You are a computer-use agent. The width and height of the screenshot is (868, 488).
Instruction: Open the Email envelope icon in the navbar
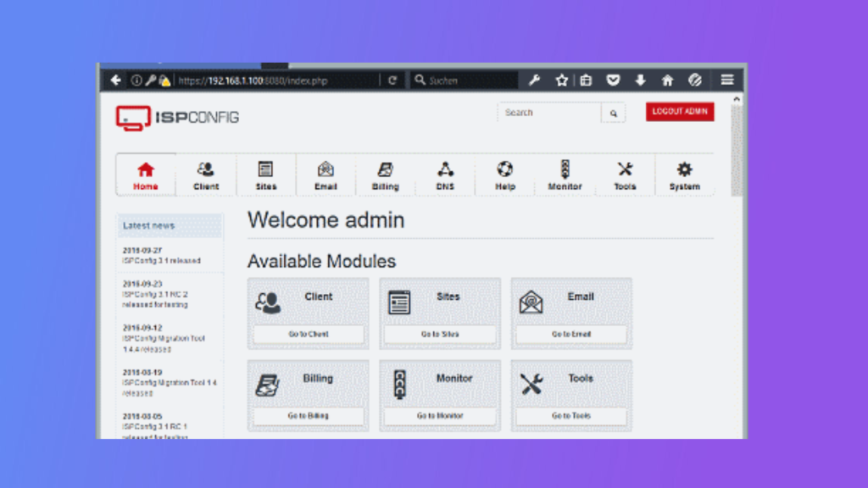coord(325,169)
